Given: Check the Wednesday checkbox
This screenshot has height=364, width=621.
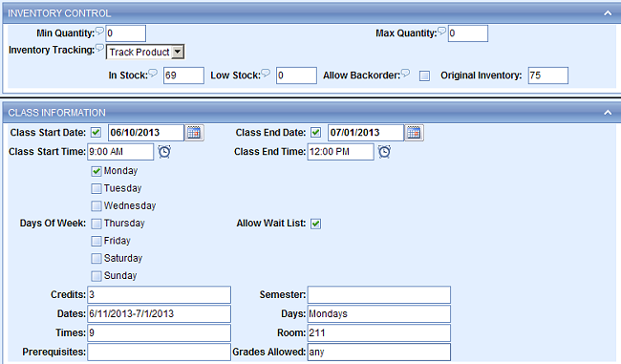Looking at the screenshot, I should 96,206.
